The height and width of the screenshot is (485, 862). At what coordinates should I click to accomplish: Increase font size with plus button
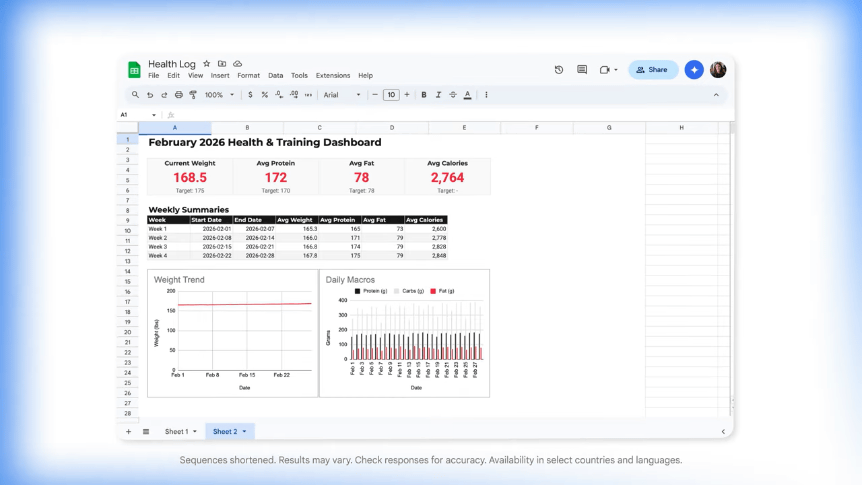407,95
